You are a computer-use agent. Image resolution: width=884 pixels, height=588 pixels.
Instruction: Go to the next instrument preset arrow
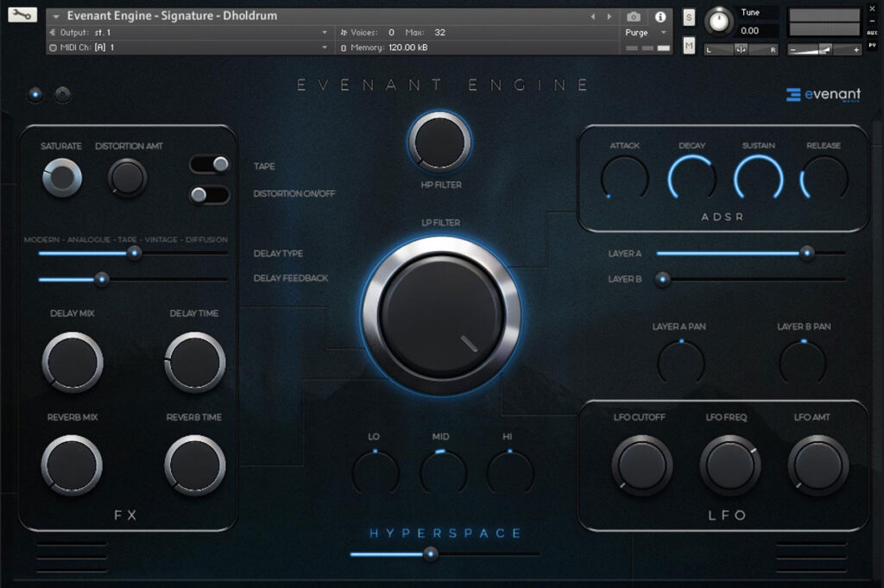609,16
